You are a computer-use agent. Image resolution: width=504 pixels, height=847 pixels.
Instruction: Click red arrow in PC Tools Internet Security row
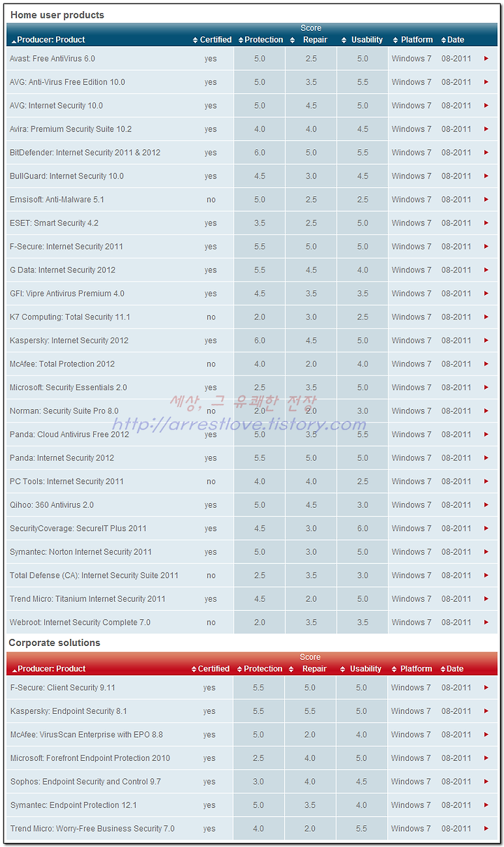[x=486, y=481]
